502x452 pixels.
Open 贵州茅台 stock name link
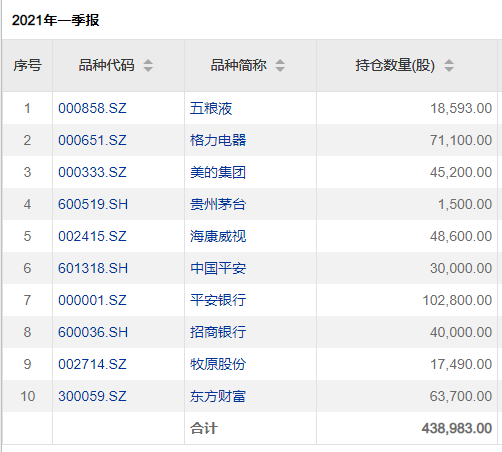point(218,204)
